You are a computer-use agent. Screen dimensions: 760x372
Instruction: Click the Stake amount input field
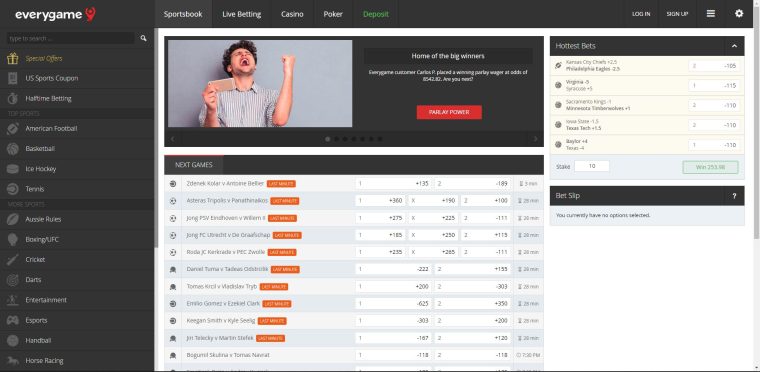[592, 166]
